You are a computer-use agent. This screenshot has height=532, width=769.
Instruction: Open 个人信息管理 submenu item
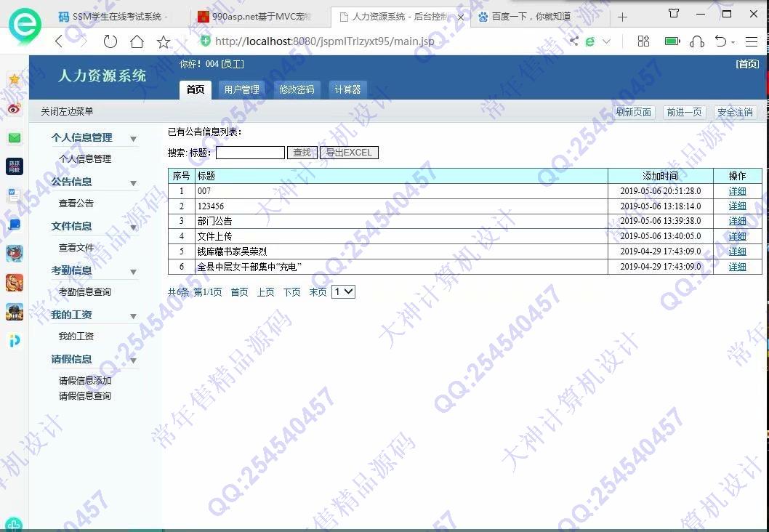tap(85, 159)
